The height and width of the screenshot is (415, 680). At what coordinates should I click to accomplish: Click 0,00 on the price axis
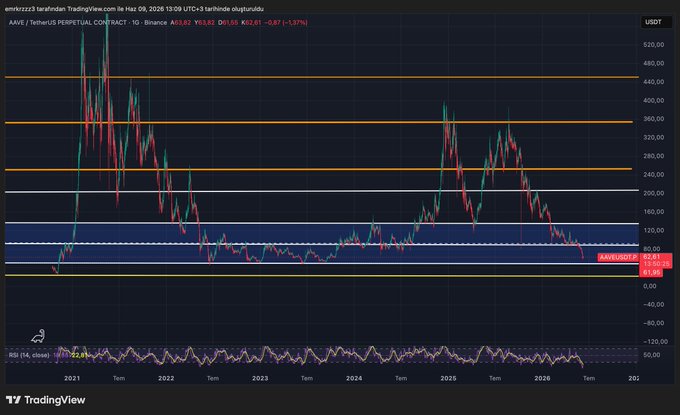click(652, 286)
